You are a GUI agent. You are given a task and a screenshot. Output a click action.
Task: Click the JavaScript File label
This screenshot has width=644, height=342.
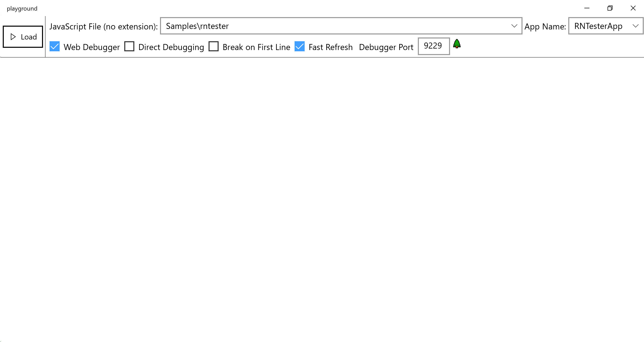103,26
